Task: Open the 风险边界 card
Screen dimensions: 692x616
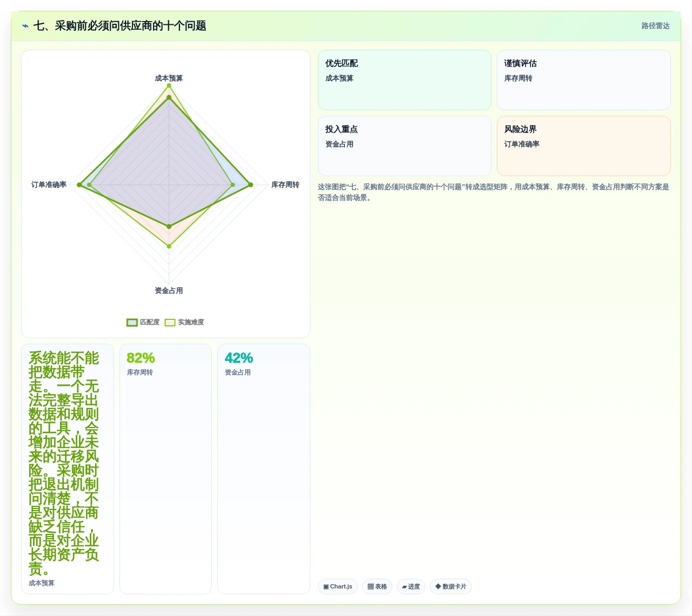Action: click(584, 146)
